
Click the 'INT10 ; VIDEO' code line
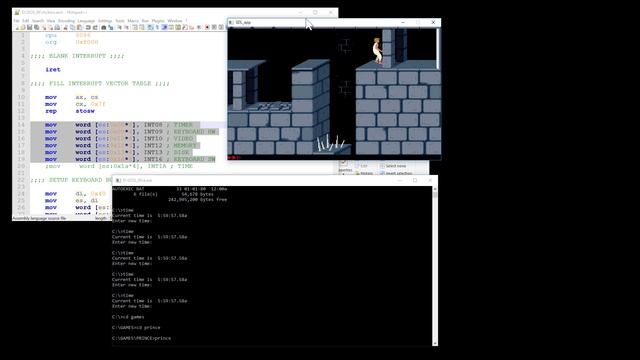pyautogui.click(x=118, y=139)
